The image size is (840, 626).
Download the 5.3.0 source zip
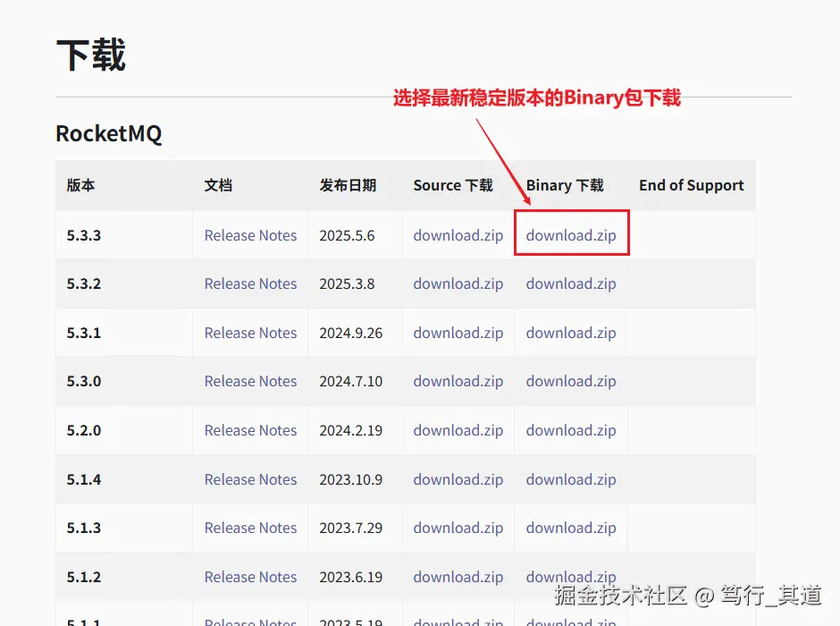click(x=458, y=381)
